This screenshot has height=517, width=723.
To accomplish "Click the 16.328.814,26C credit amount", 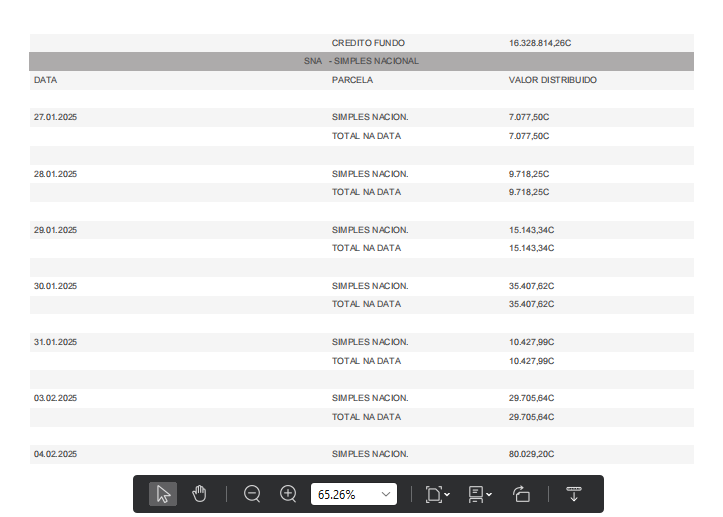I will [x=539, y=43].
